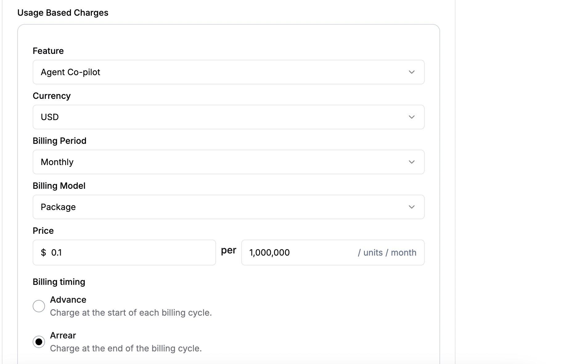Screen dimensions: 588x364
Task: Click the chevron arrow of Feature dropdown
Action: pyautogui.click(x=411, y=72)
